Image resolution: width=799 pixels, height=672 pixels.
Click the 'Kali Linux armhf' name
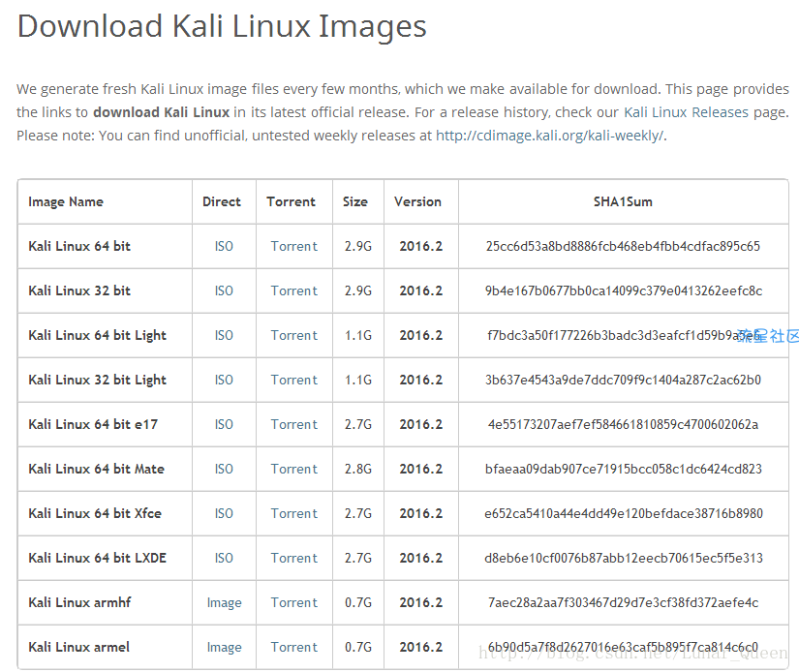[79, 602]
